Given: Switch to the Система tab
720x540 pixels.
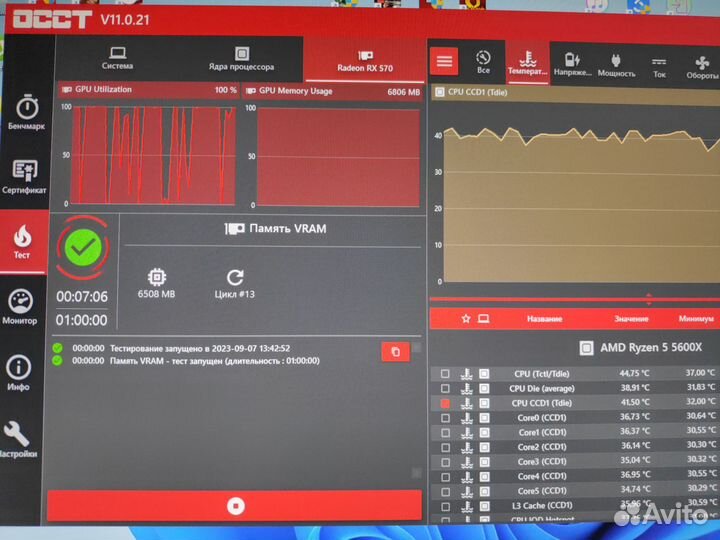Looking at the screenshot, I should [x=118, y=58].
